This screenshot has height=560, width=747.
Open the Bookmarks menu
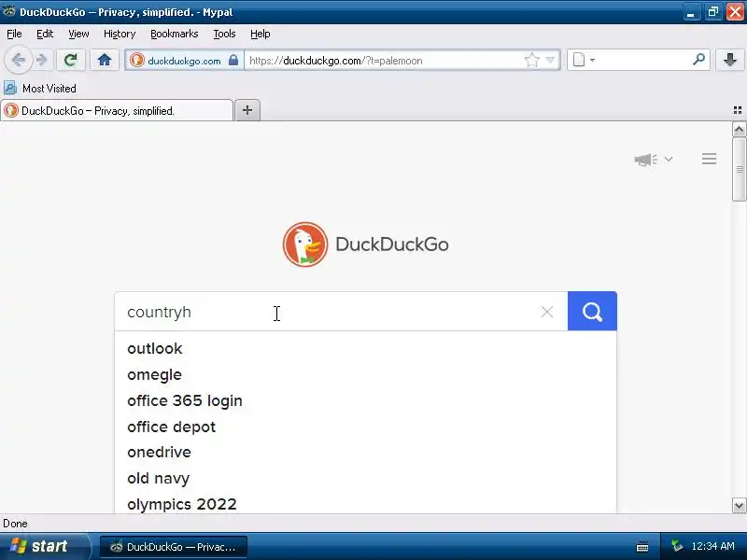(x=175, y=34)
